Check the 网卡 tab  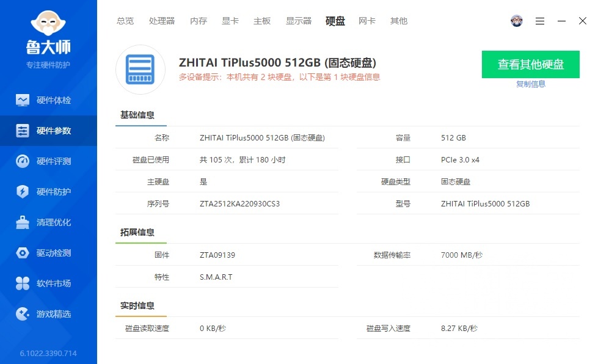(366, 20)
